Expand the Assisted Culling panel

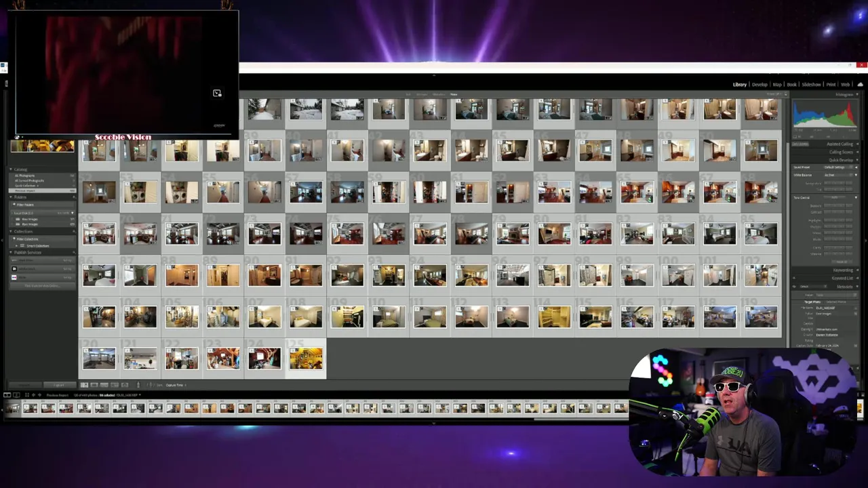857,144
